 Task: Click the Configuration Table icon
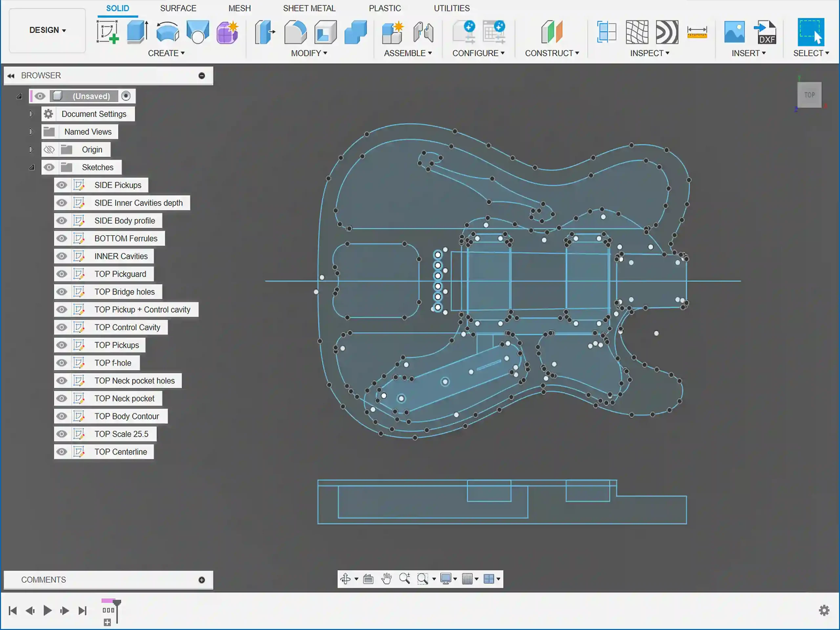tap(494, 32)
